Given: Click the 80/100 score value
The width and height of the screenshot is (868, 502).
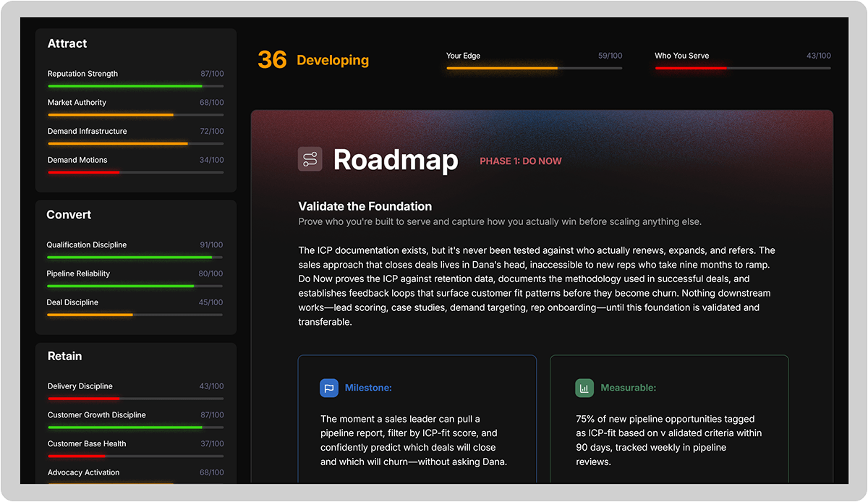Looking at the screenshot, I should [211, 273].
